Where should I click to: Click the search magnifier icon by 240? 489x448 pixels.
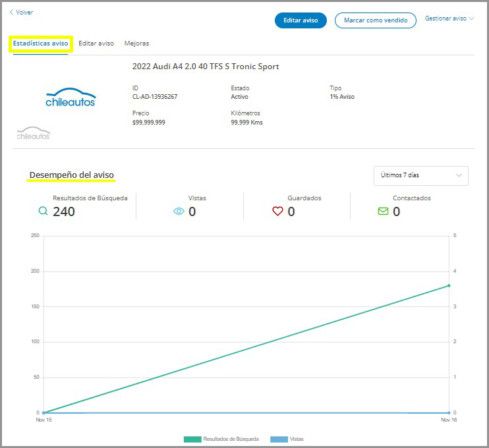tap(43, 211)
